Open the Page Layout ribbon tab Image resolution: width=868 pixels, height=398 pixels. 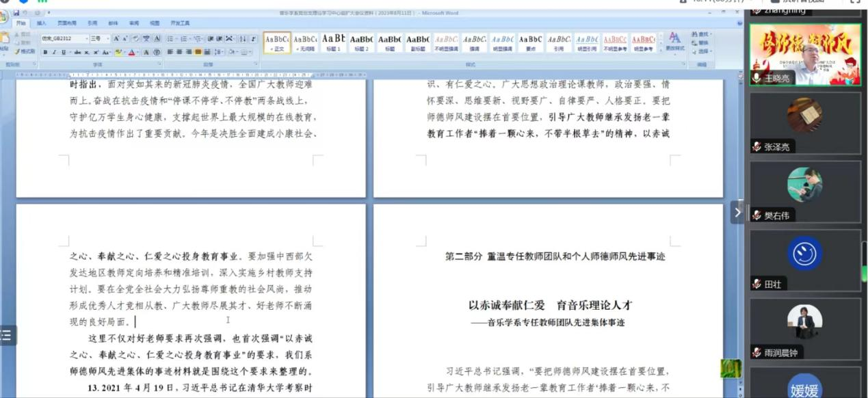(x=66, y=23)
